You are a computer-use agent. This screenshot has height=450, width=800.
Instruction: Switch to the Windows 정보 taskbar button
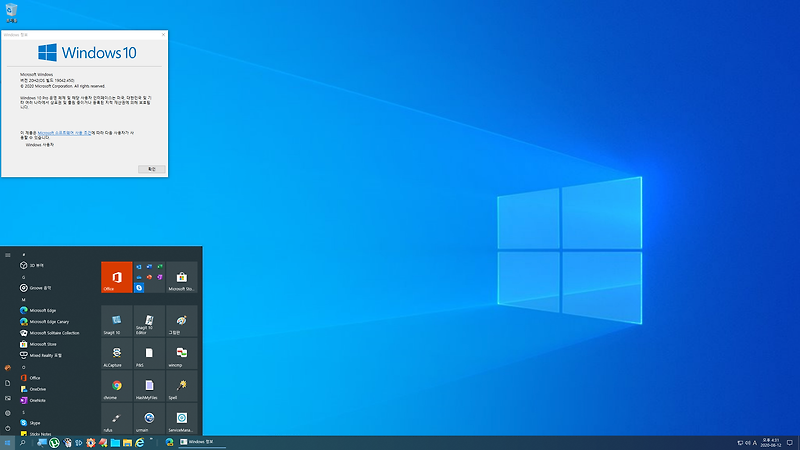coord(202,442)
